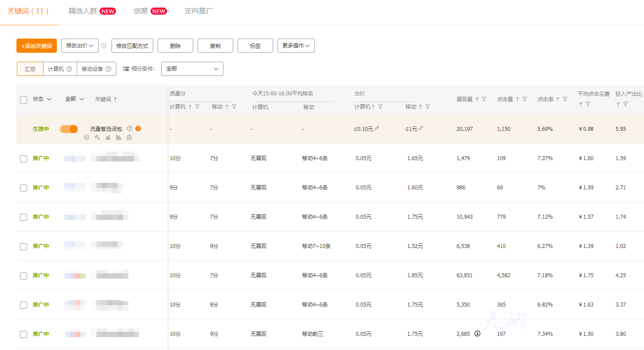Switch to 精选人群 tab
This screenshot has width=644, height=350.
[92, 11]
